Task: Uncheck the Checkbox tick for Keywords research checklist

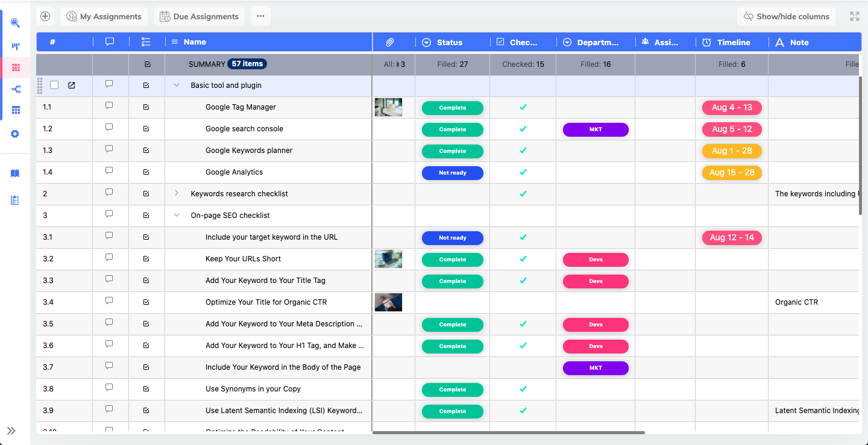Action: pyautogui.click(x=523, y=194)
